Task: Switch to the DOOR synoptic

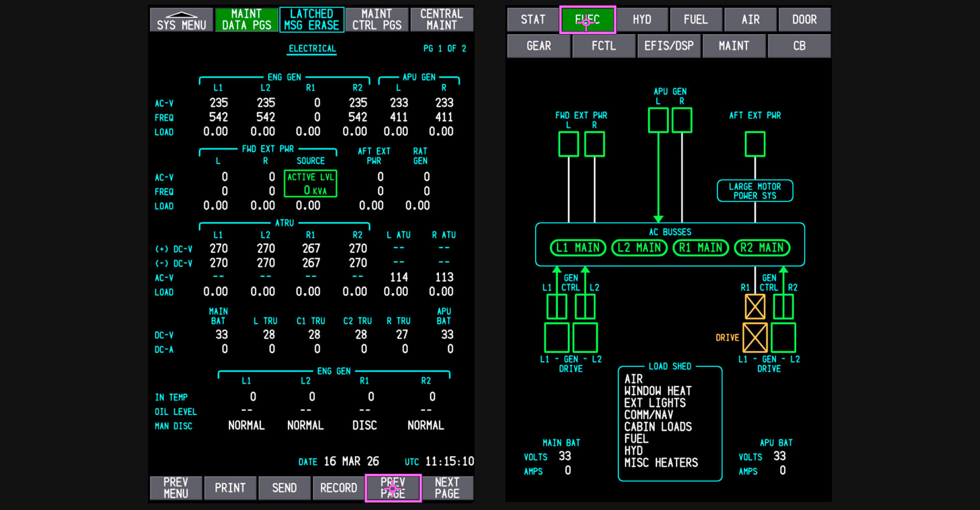Action: pos(805,20)
